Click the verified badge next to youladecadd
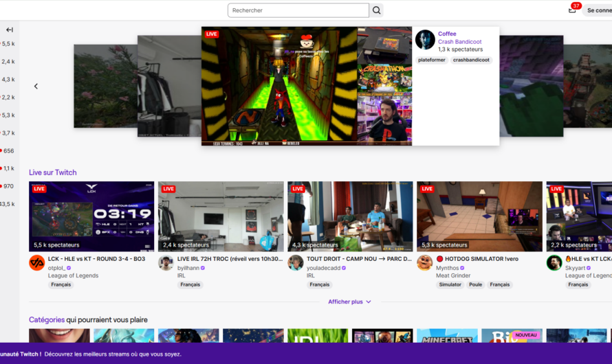 coord(344,268)
